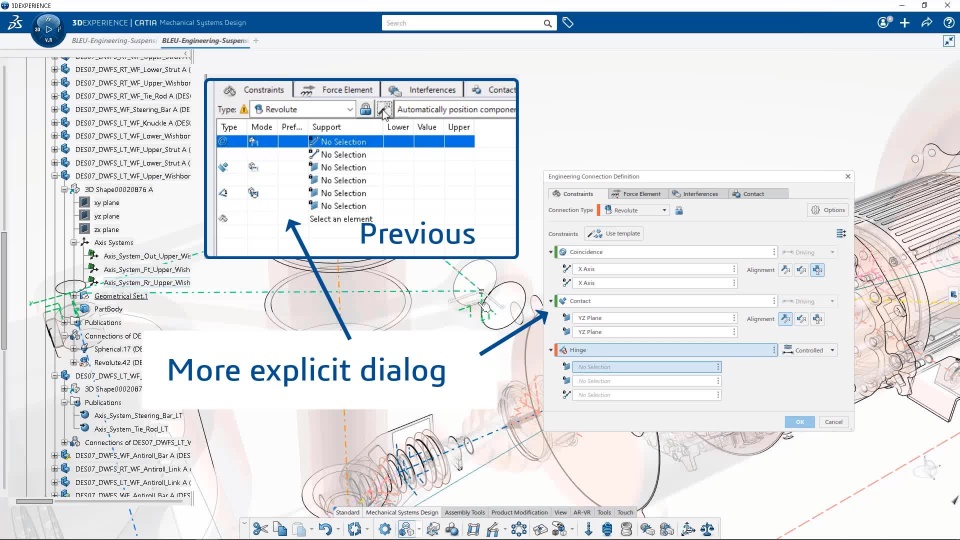Click the square frame icon in bottom toolbar
The height and width of the screenshot is (540, 960).
(x=473, y=529)
